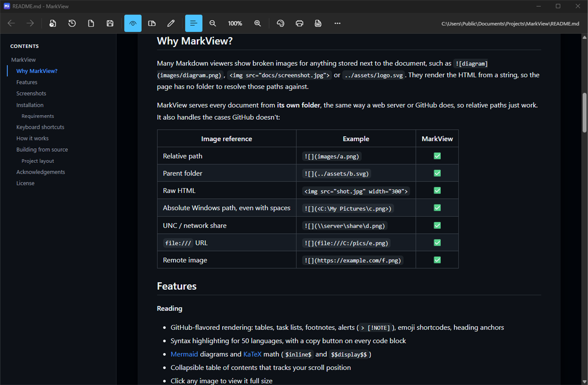Viewport: 588px width, 385px height.
Task: Go forward with the right arrow button
Action: click(x=30, y=23)
